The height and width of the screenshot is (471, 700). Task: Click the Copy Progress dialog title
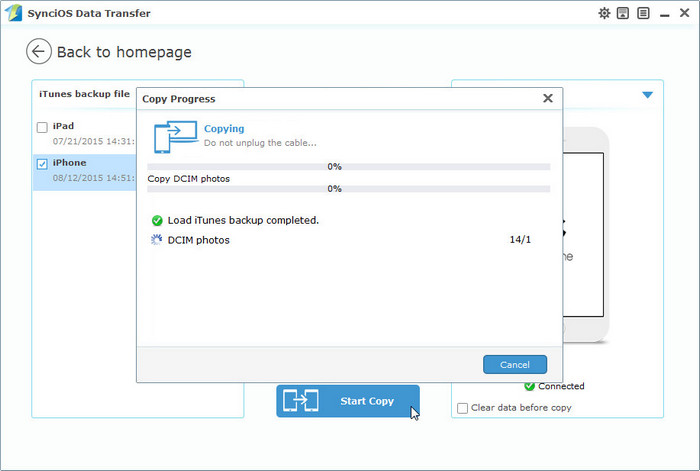click(x=179, y=99)
